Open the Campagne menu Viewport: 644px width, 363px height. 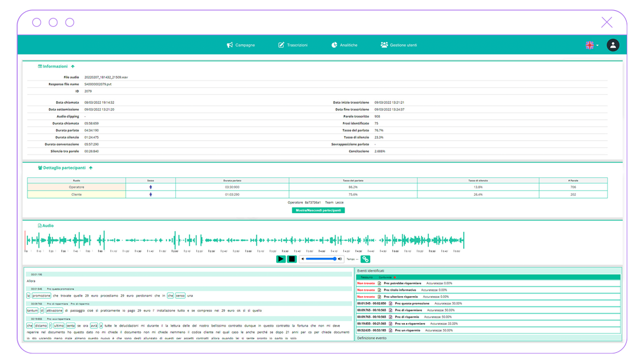[241, 45]
